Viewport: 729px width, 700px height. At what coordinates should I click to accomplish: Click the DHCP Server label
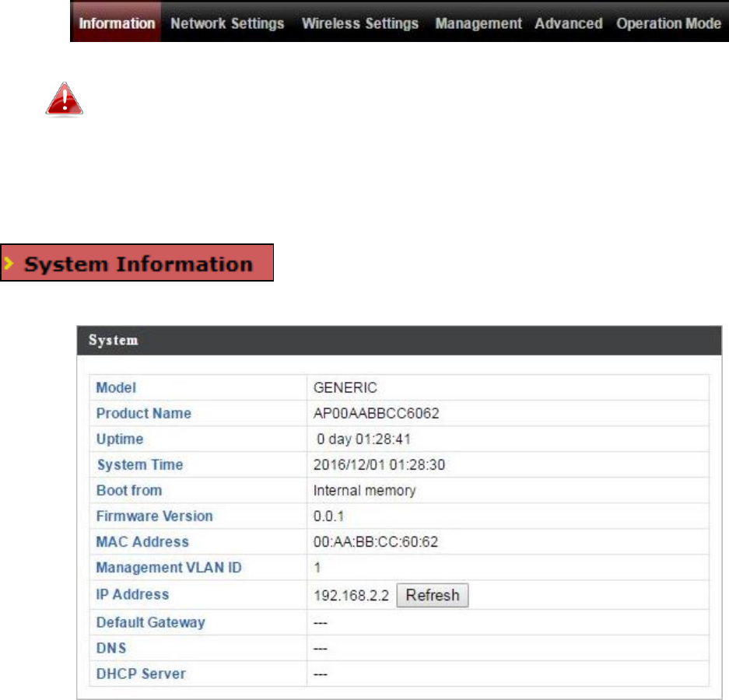click(141, 674)
